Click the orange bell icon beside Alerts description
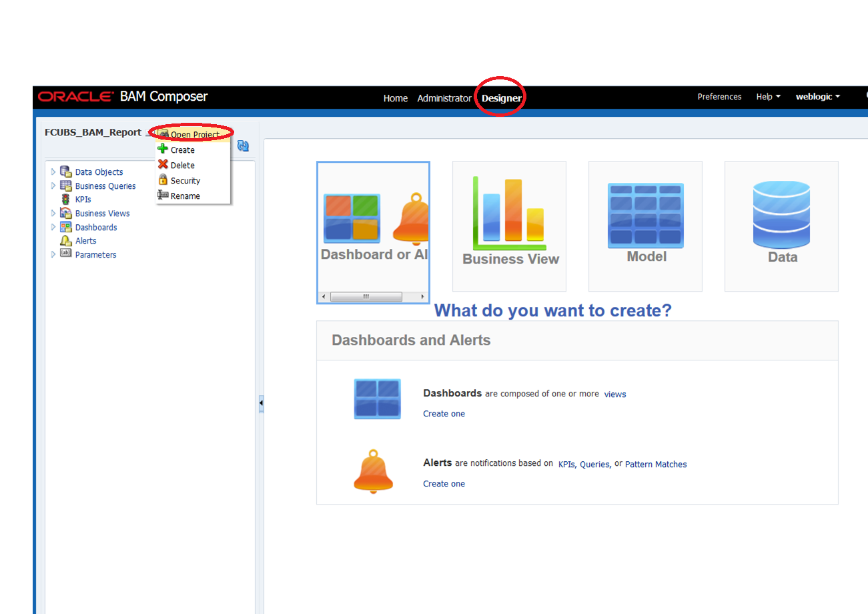 pos(374,471)
